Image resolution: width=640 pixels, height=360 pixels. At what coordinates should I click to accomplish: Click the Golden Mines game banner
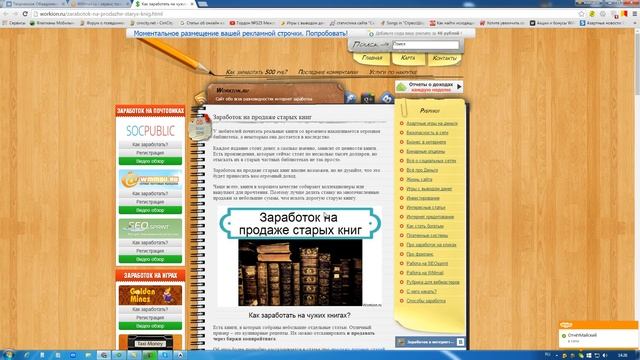click(150, 295)
